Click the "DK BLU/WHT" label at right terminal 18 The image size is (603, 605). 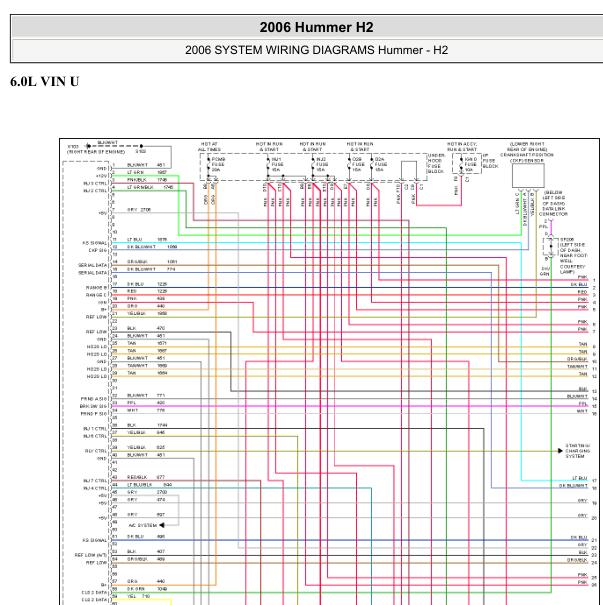click(573, 486)
